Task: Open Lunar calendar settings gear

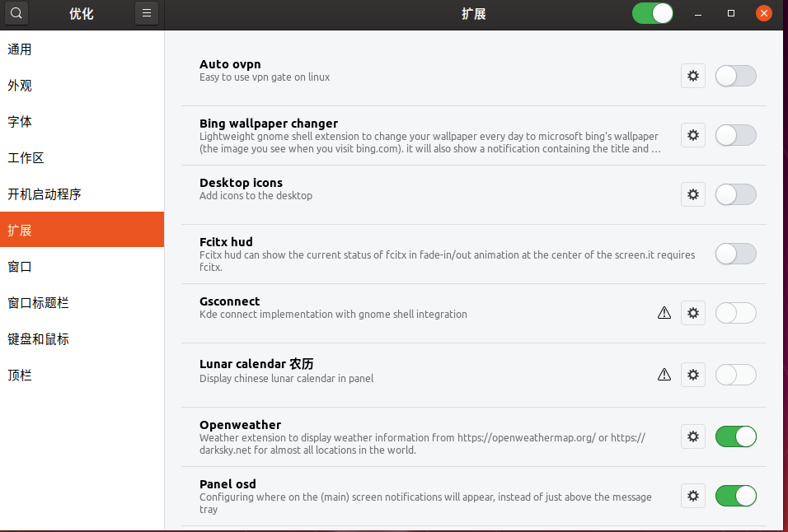Action: click(x=693, y=375)
